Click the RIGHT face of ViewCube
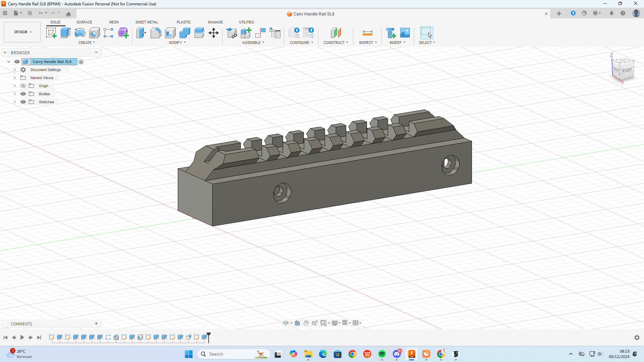Screen dimensions: 644x362 point(627,70)
